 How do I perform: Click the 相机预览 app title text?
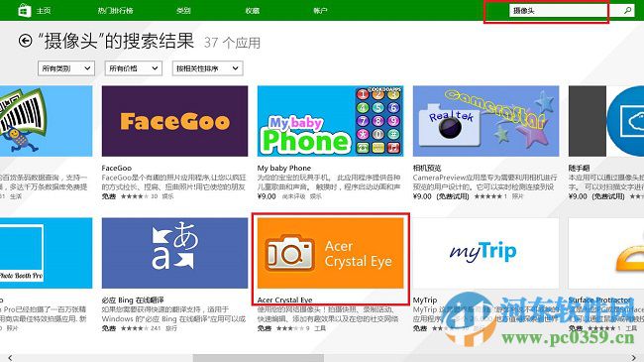point(427,168)
